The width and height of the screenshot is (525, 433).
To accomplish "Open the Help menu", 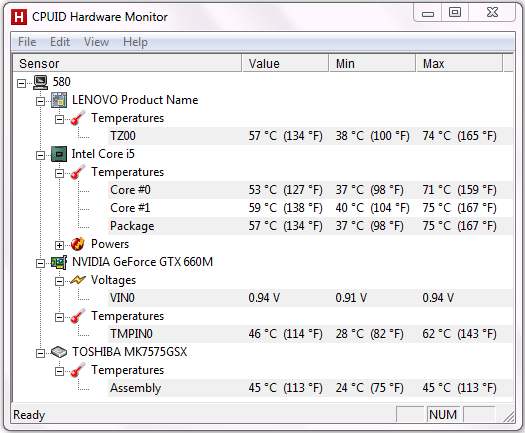I will pyautogui.click(x=135, y=42).
